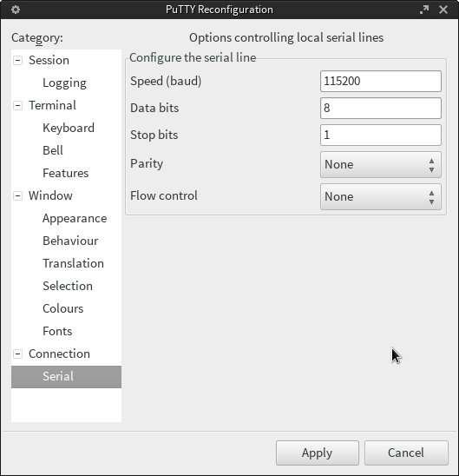459x476 pixels.
Task: Collapse the Terminal tree branch
Action: click(x=17, y=106)
